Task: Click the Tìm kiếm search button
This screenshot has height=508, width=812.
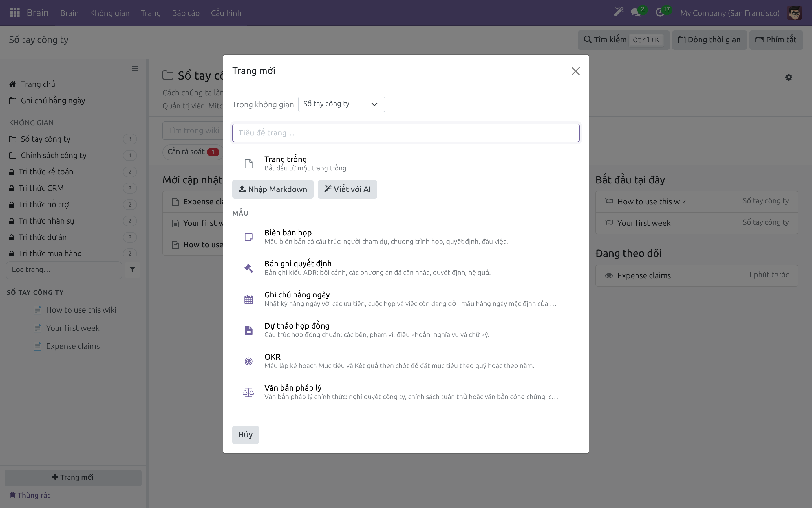Action: tap(623, 40)
